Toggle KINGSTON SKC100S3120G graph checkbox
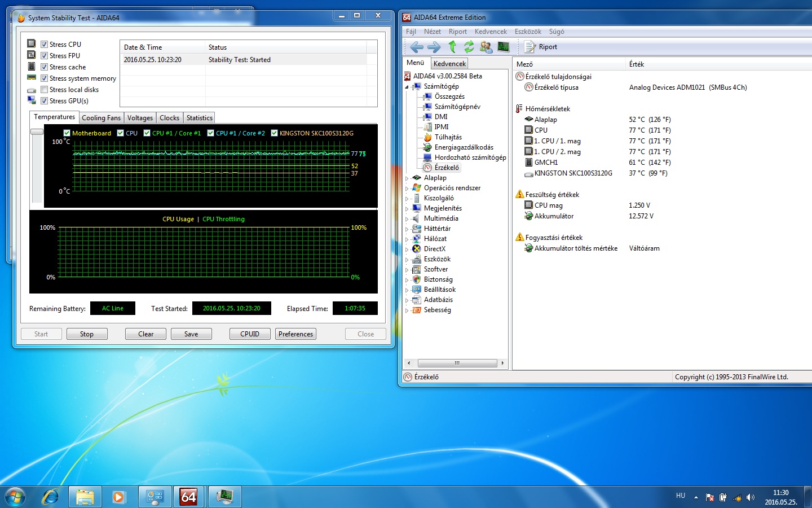Image resolution: width=812 pixels, height=508 pixels. (x=274, y=133)
